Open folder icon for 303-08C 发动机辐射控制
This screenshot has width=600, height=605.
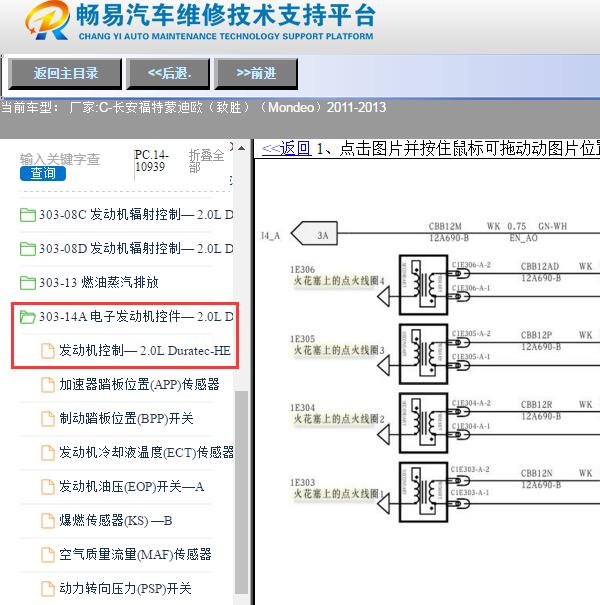pyautogui.click(x=27, y=215)
